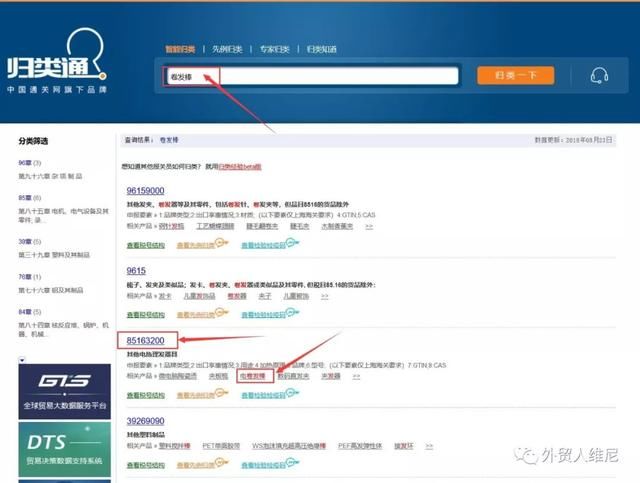The height and width of the screenshot is (483, 640).
Task: Switch to the 归类知道 tab
Action: [322, 49]
